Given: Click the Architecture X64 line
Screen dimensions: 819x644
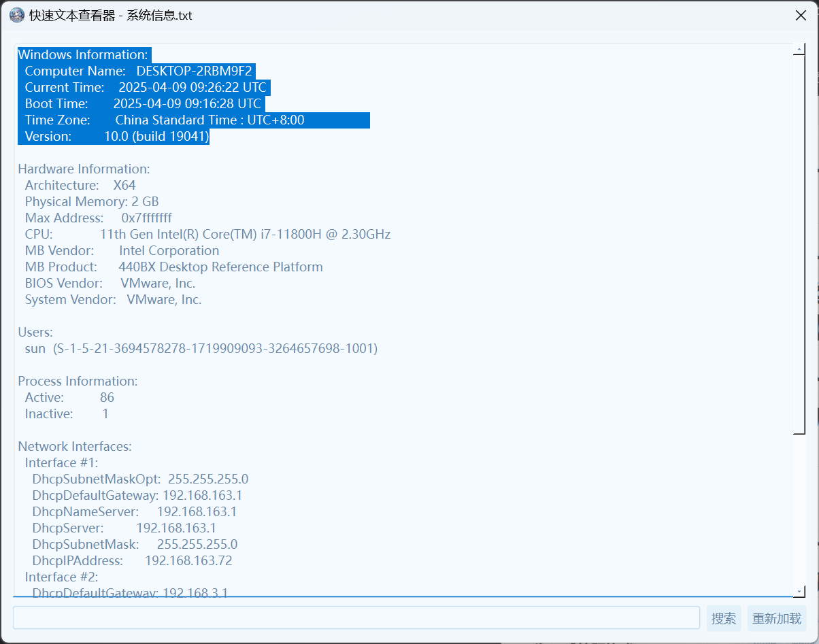Looking at the screenshot, I should (x=80, y=186).
